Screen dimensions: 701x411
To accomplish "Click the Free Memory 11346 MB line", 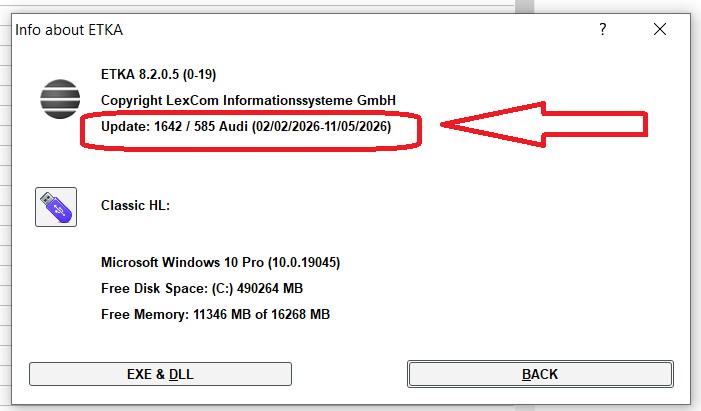I will click(215, 314).
